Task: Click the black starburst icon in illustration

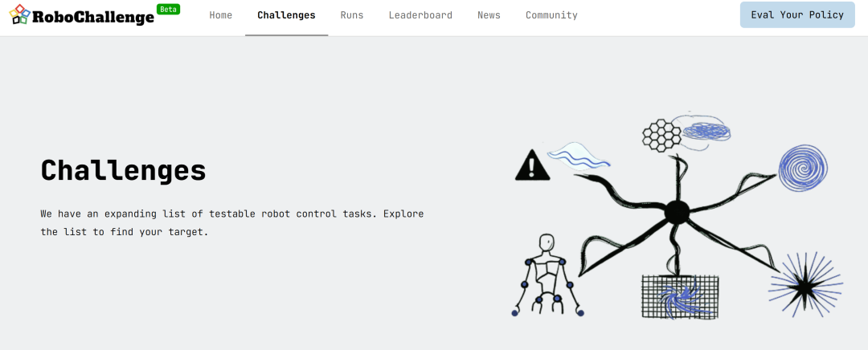Action: pos(805,286)
